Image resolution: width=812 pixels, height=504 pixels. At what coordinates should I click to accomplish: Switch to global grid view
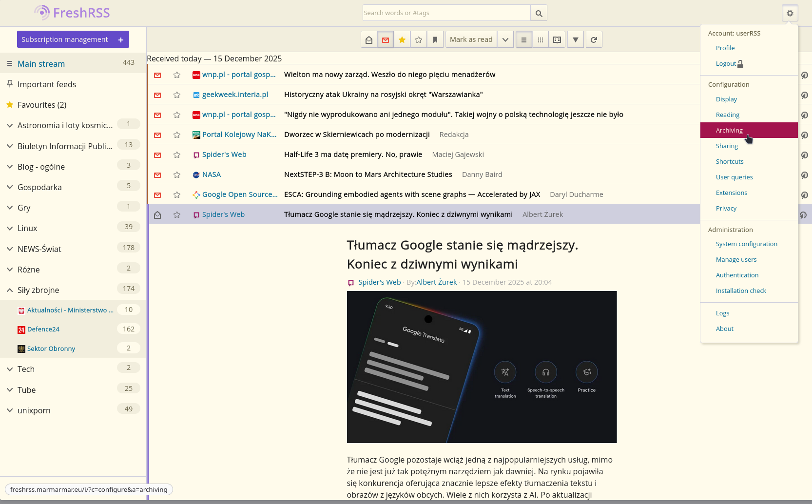tap(541, 39)
